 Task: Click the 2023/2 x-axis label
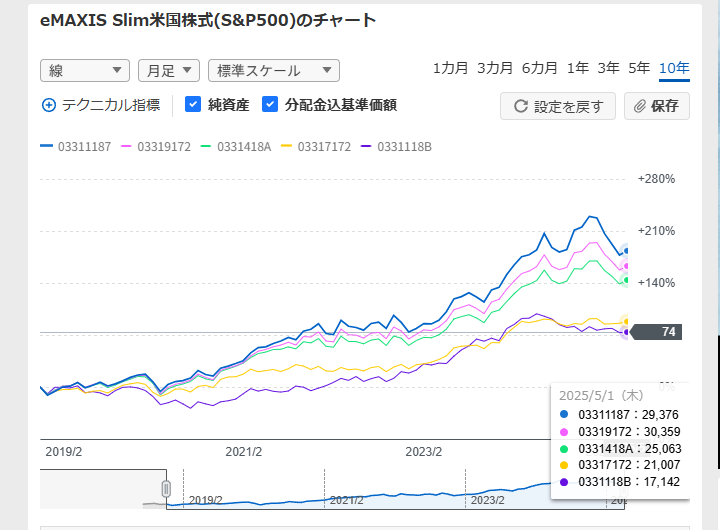tap(423, 452)
